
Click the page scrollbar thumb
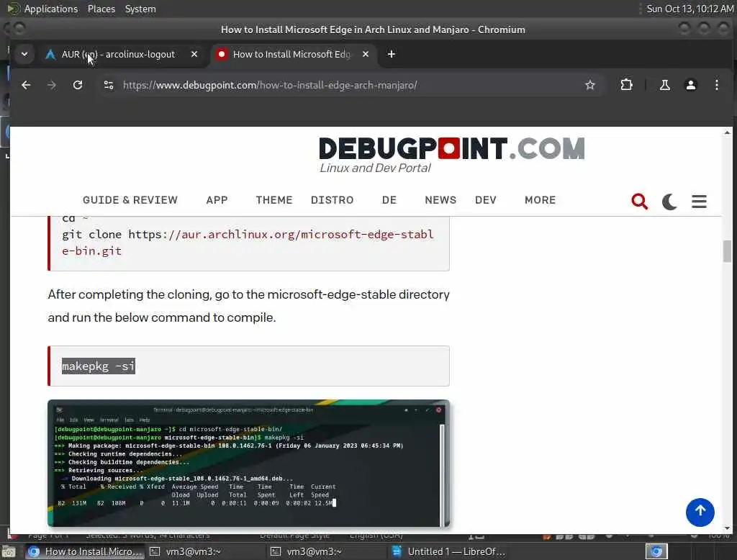point(727,250)
